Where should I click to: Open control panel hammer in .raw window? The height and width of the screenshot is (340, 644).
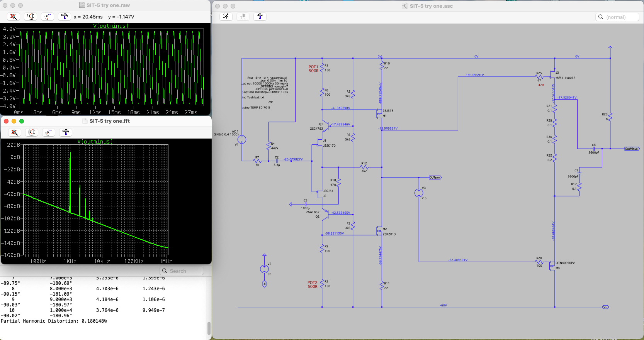click(x=65, y=17)
